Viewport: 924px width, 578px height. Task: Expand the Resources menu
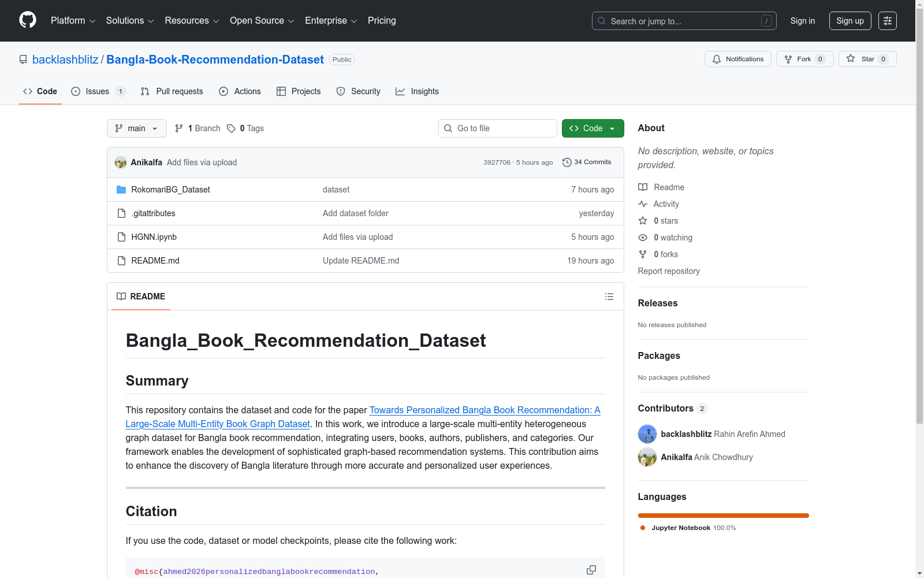(192, 21)
